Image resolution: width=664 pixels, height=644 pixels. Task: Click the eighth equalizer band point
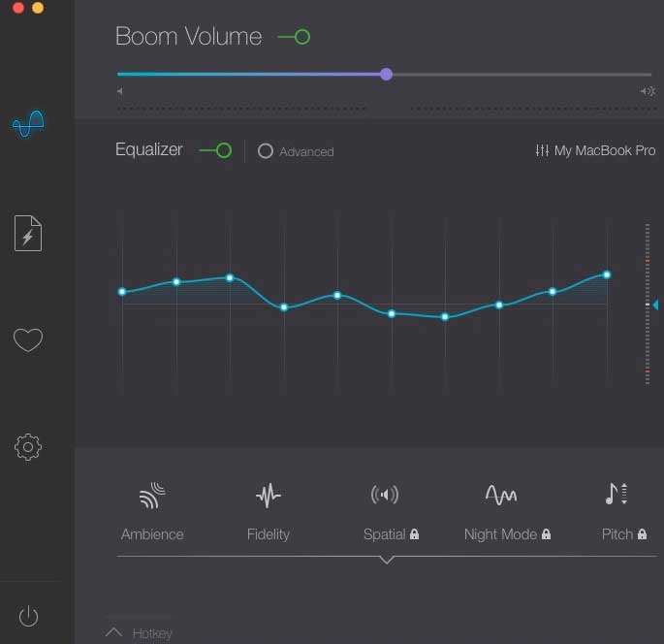499,305
